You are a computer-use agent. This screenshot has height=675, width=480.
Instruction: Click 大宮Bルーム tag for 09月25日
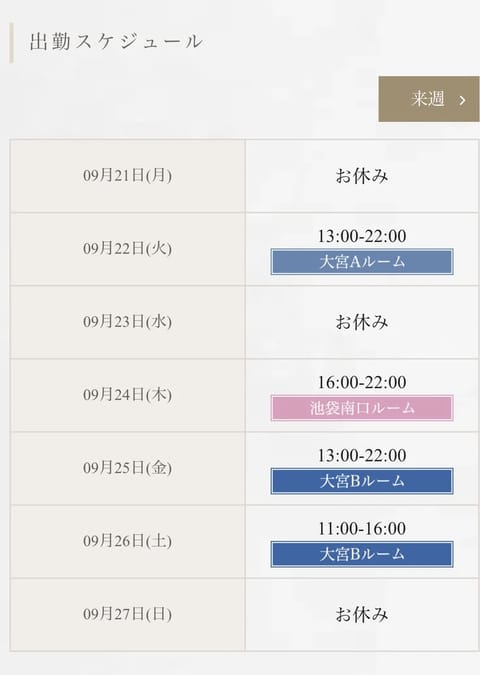(x=362, y=481)
